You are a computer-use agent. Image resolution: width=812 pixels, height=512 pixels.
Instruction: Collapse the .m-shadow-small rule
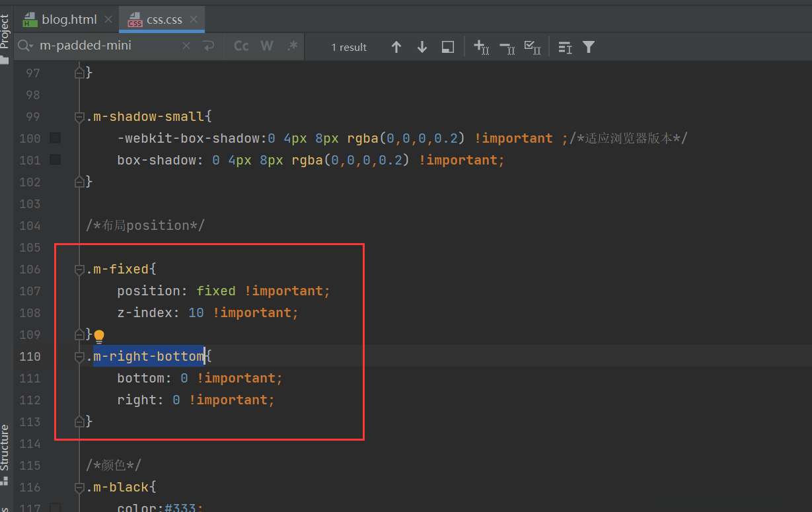pyautogui.click(x=79, y=117)
